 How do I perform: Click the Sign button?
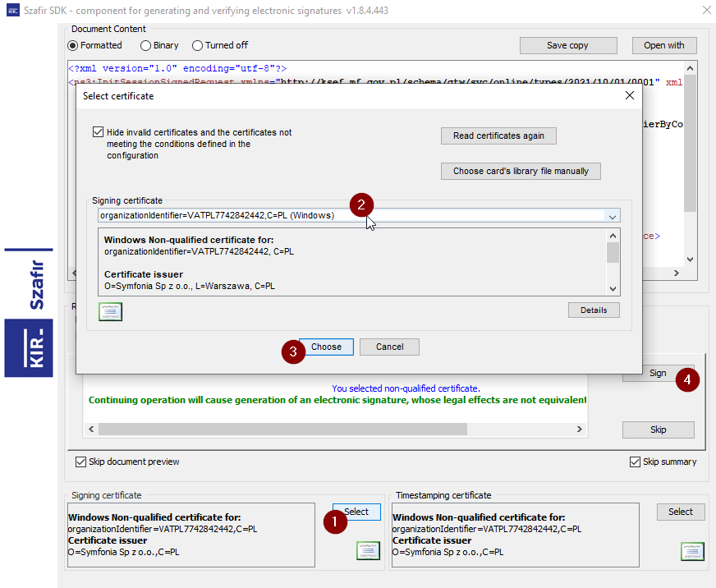coord(658,374)
